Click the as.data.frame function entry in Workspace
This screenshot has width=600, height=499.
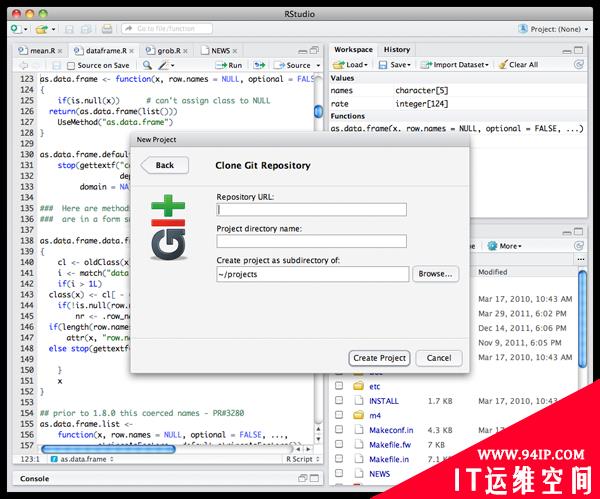point(457,129)
